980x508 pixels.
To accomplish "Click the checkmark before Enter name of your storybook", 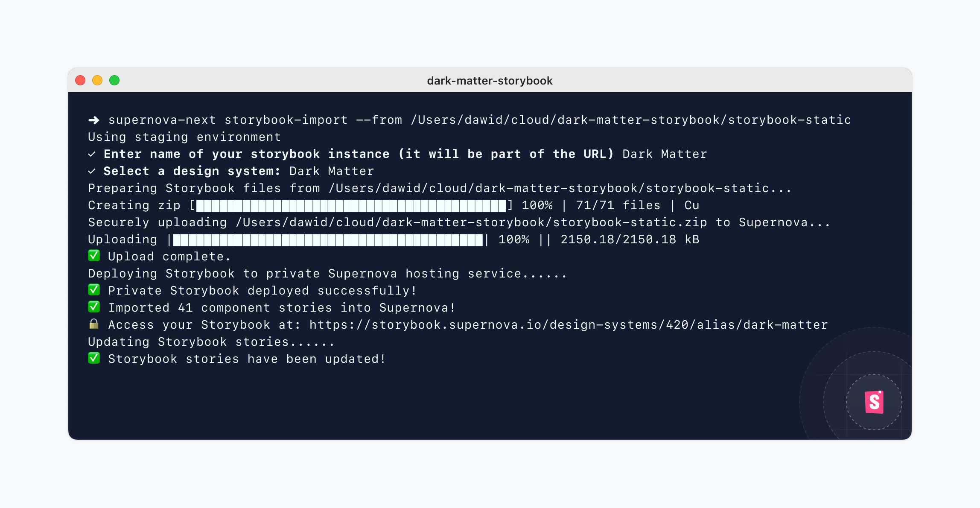I will 92,154.
